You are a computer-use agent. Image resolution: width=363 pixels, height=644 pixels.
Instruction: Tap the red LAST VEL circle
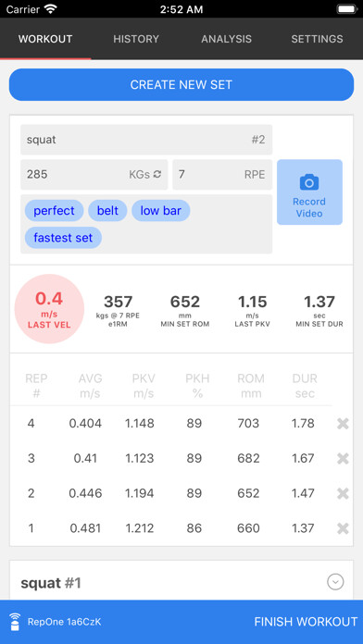tap(49, 309)
